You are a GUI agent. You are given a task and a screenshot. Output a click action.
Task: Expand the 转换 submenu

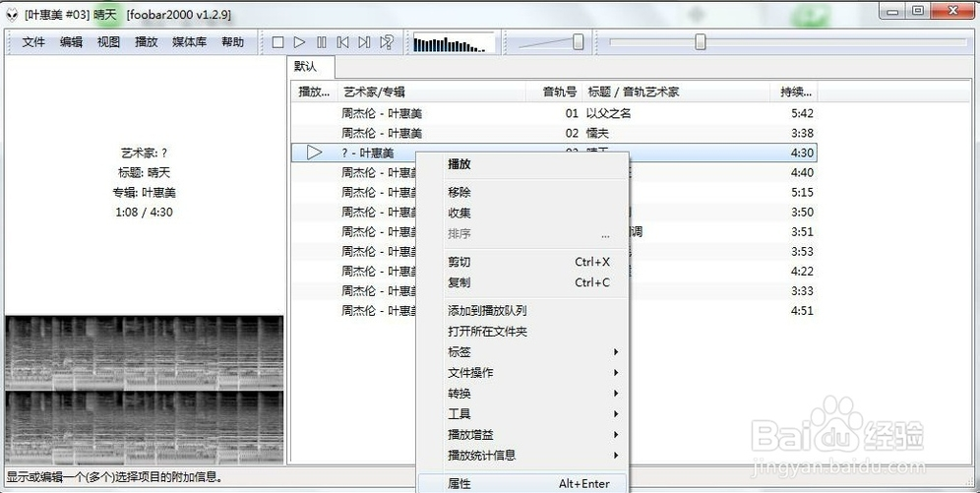click(x=521, y=394)
